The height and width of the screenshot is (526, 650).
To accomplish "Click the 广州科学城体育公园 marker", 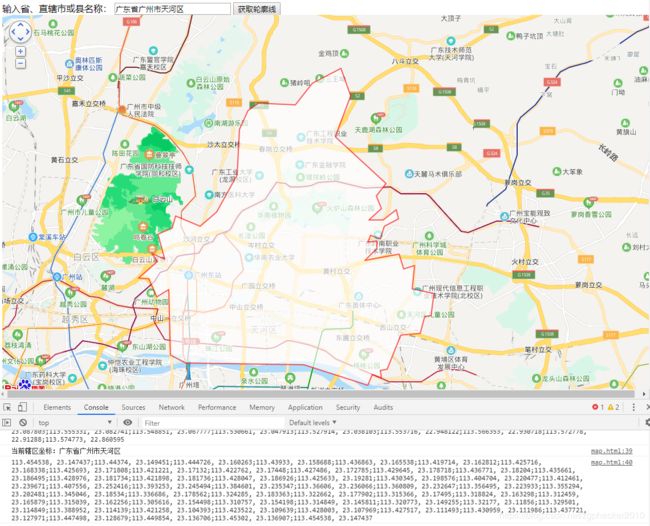I will click(x=429, y=236).
